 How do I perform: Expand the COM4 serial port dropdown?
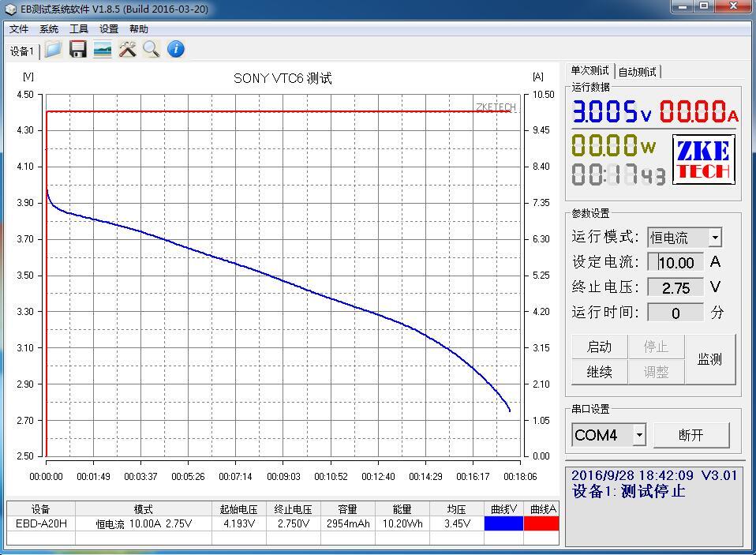pyautogui.click(x=639, y=435)
